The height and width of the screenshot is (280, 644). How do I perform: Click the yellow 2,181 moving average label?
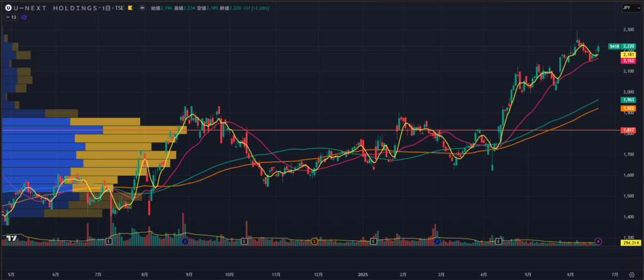click(628, 55)
